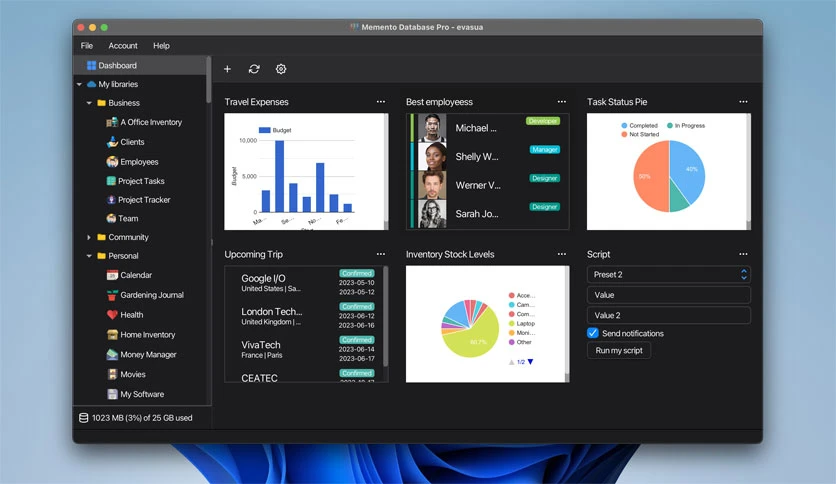836x484 pixels.
Task: Click the refresh sync icon in toolbar
Action: click(254, 69)
